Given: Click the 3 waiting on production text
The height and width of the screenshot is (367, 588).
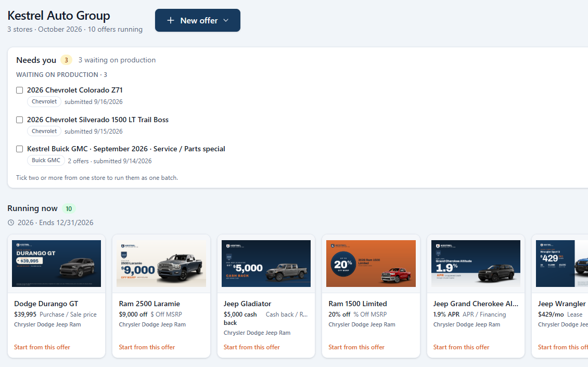Looking at the screenshot, I should pyautogui.click(x=117, y=60).
